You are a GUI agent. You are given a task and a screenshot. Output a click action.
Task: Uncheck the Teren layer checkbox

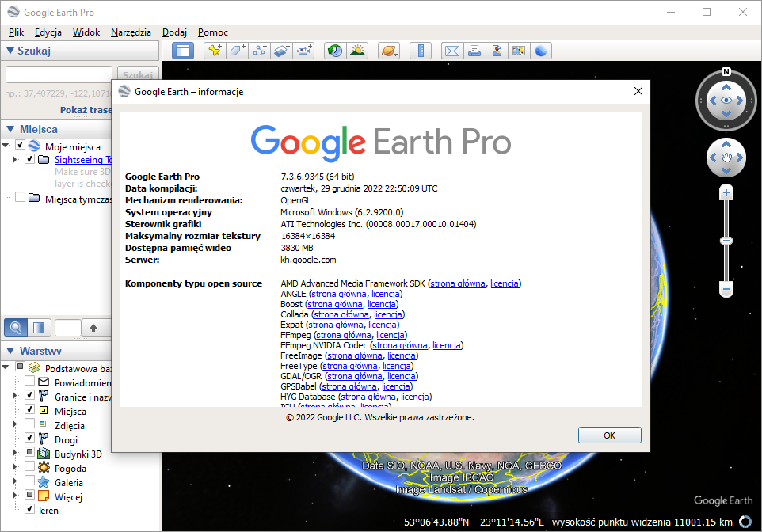[29, 509]
